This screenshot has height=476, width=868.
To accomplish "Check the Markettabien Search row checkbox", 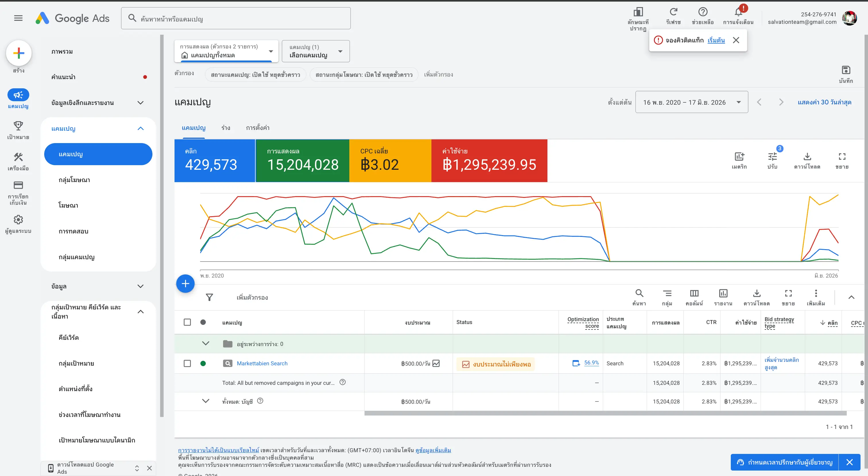I will coord(187,363).
